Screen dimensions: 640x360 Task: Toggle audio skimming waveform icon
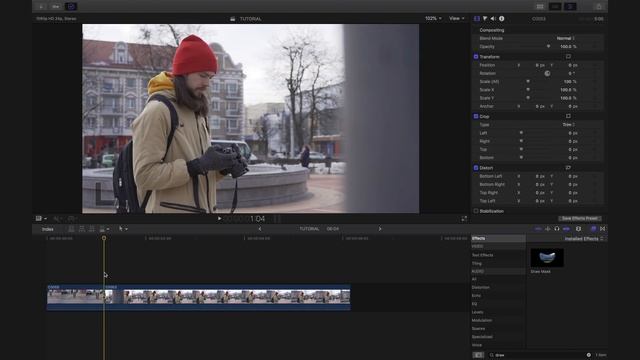pyautogui.click(x=547, y=229)
